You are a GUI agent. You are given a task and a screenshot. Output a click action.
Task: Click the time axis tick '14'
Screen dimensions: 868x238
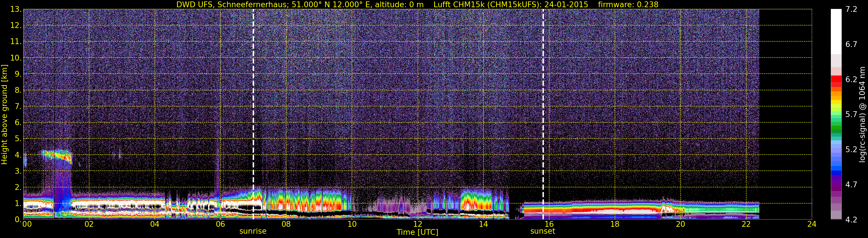(483, 224)
